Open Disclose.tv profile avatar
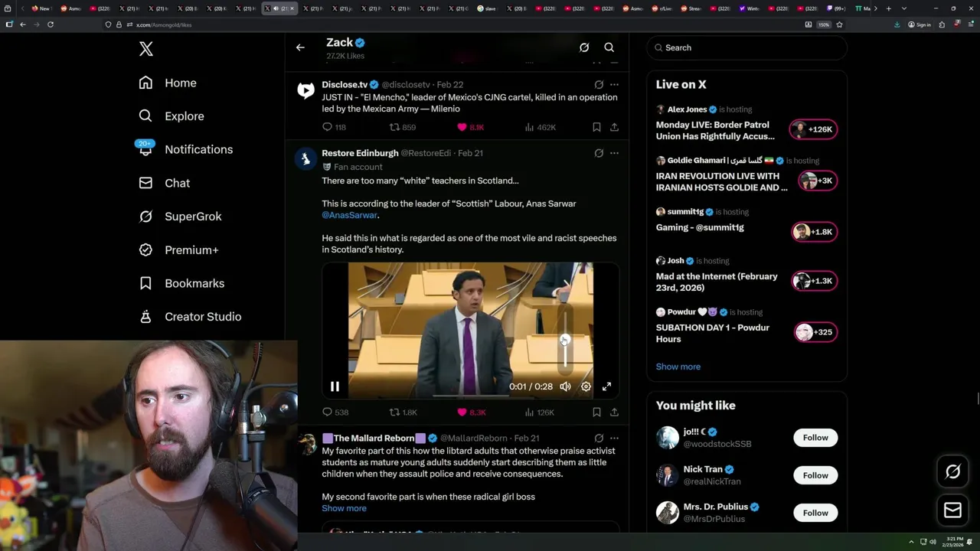 click(x=305, y=91)
